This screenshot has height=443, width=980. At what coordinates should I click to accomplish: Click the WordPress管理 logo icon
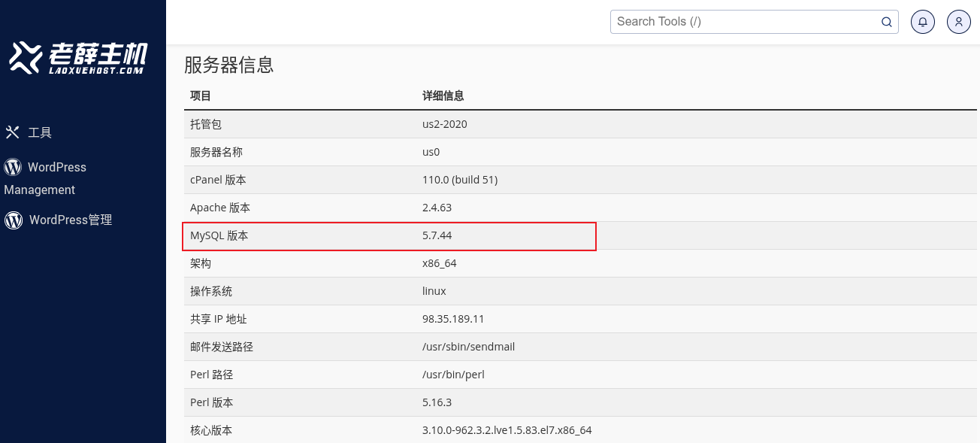click(14, 220)
